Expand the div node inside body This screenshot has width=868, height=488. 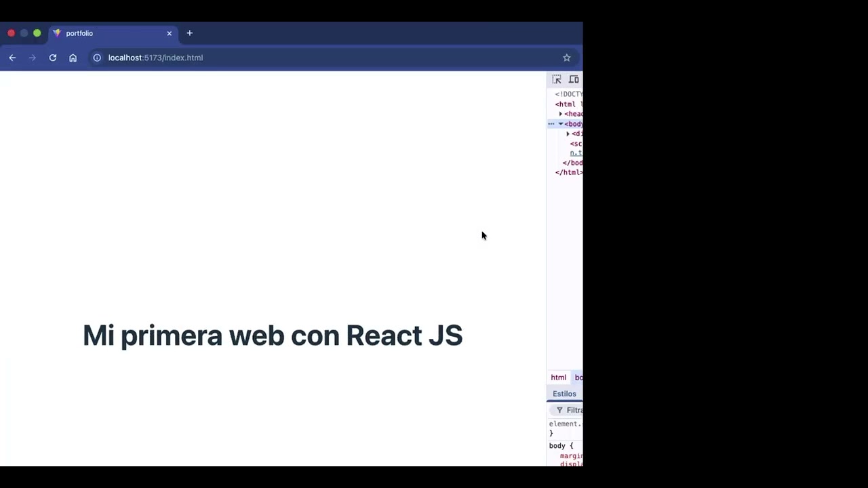568,134
